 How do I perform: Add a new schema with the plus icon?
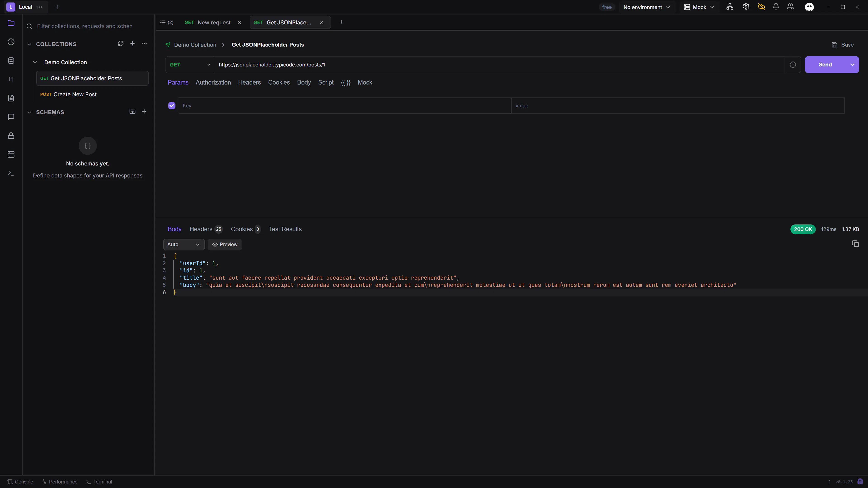(x=144, y=111)
